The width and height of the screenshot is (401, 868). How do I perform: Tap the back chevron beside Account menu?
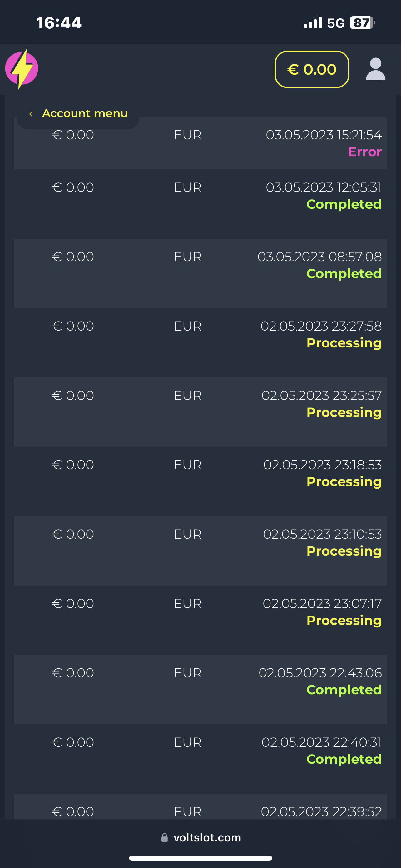(31, 114)
